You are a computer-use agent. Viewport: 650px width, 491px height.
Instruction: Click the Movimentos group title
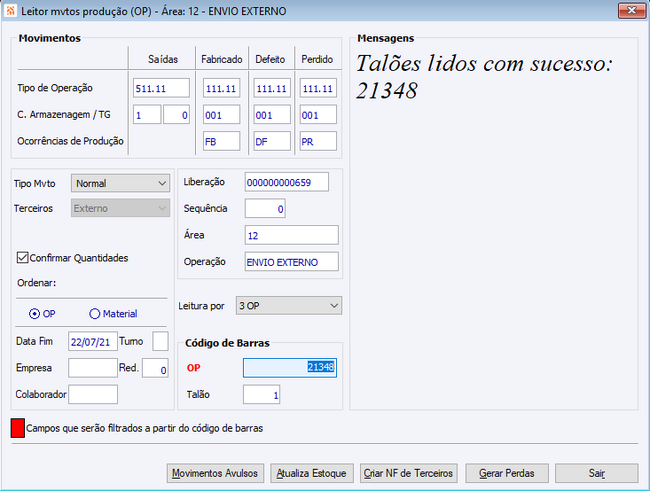[x=50, y=38]
